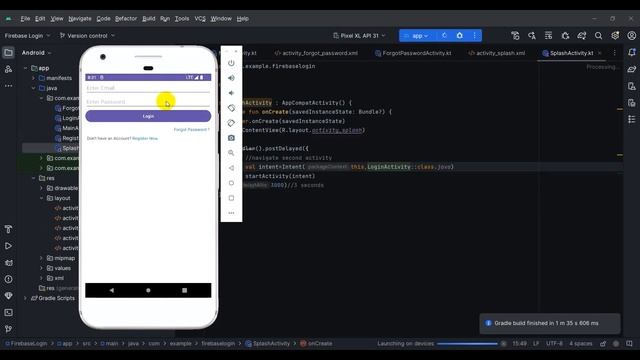Open the Project tool window icon
This screenshot has height=360, width=640.
click(x=8, y=53)
